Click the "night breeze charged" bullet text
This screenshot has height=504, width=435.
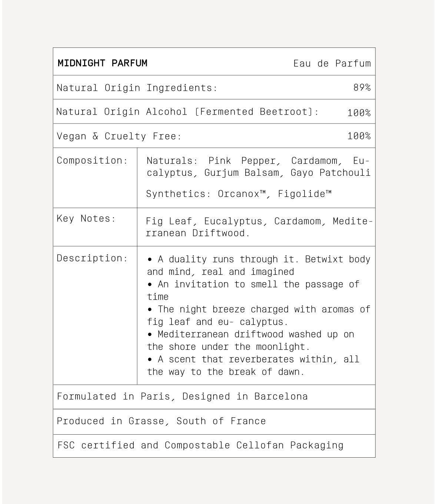click(258, 316)
